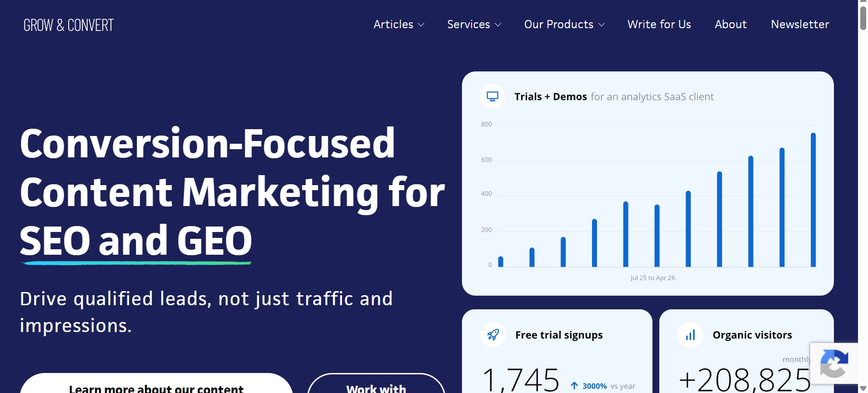868x393 pixels.
Task: Click the 'Conversion-Focused' headline line
Action: [x=207, y=143]
